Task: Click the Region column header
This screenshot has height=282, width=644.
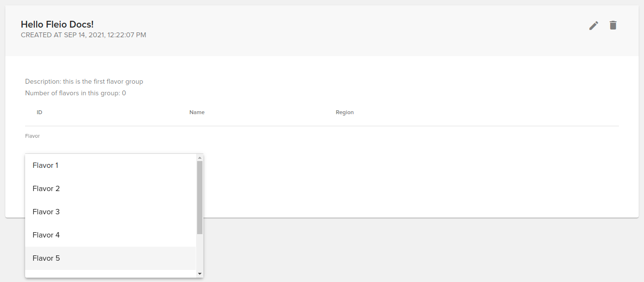Action: (x=344, y=112)
